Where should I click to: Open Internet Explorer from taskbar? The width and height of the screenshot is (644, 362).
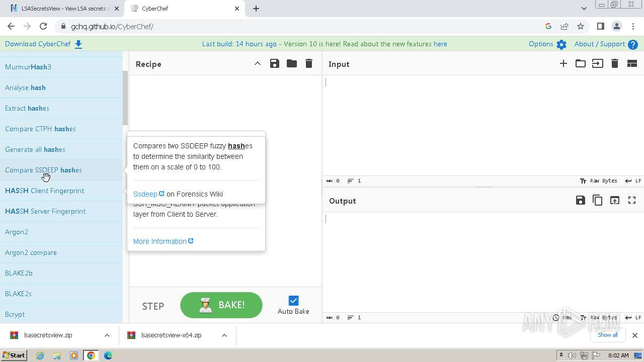click(x=40, y=355)
